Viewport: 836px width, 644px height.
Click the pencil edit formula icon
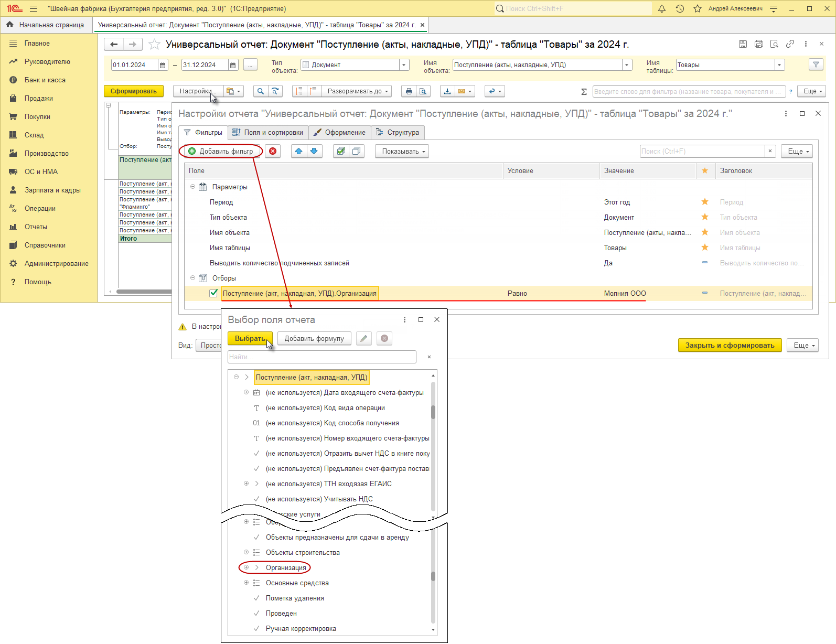[363, 338]
